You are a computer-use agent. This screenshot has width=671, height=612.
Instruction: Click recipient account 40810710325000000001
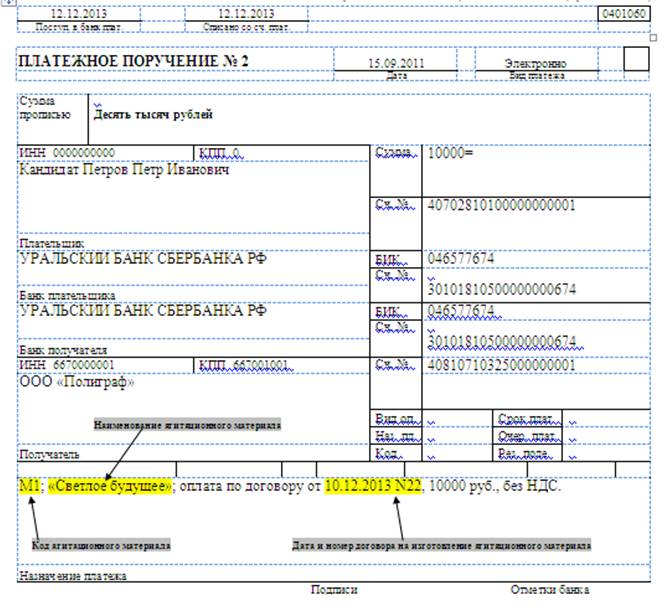pyautogui.click(x=501, y=364)
